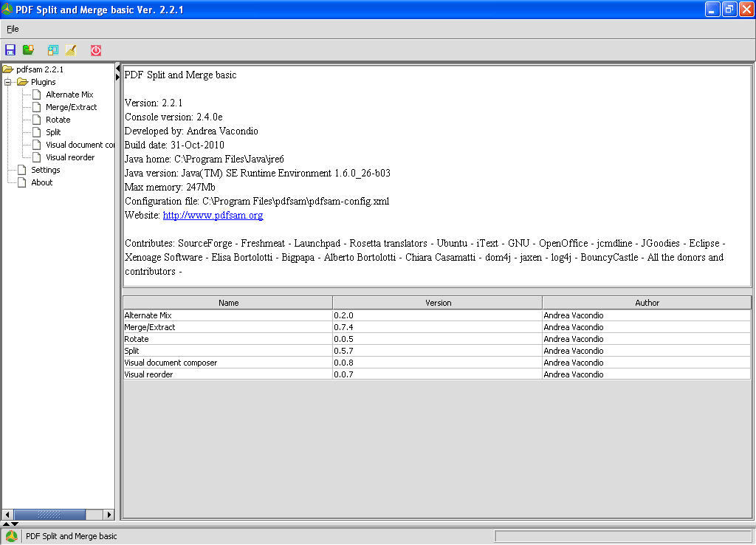Click the broom Clear log icon
The image size is (756, 545).
click(x=71, y=50)
